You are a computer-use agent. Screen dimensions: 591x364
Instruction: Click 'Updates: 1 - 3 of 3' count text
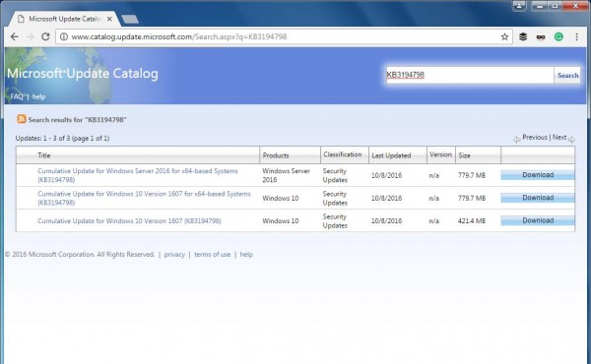pyautogui.click(x=62, y=138)
